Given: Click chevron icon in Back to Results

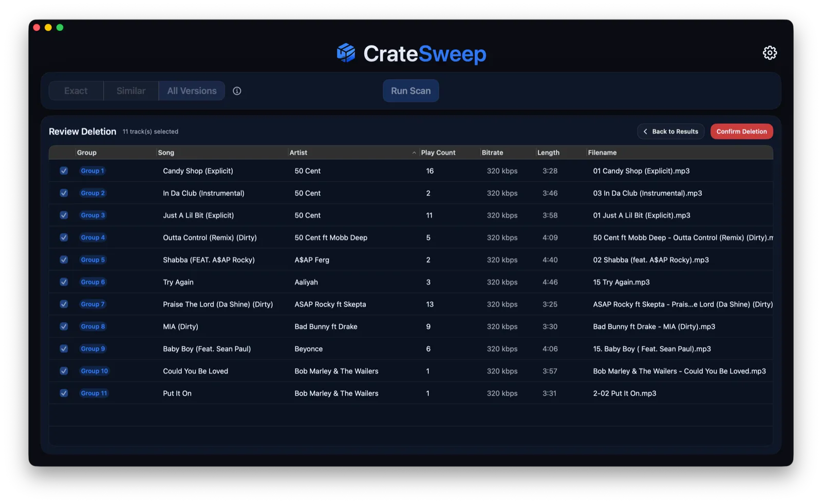Looking at the screenshot, I should (645, 132).
